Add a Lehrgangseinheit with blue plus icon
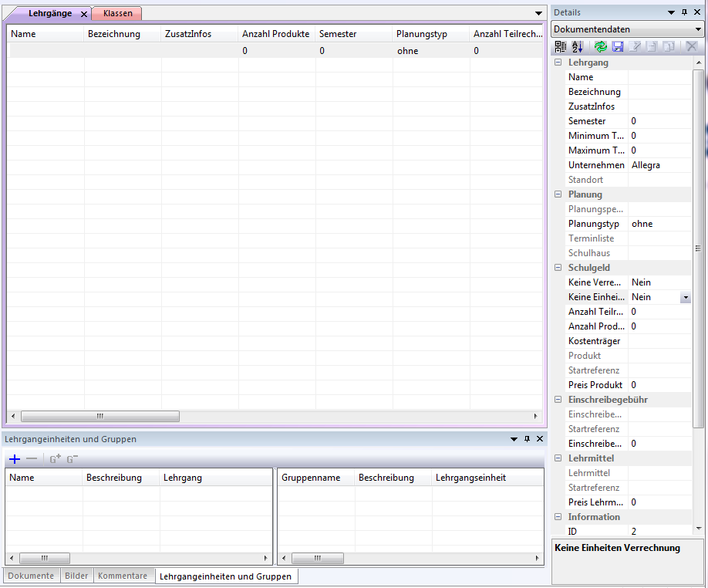The image size is (708, 588). coord(15,459)
